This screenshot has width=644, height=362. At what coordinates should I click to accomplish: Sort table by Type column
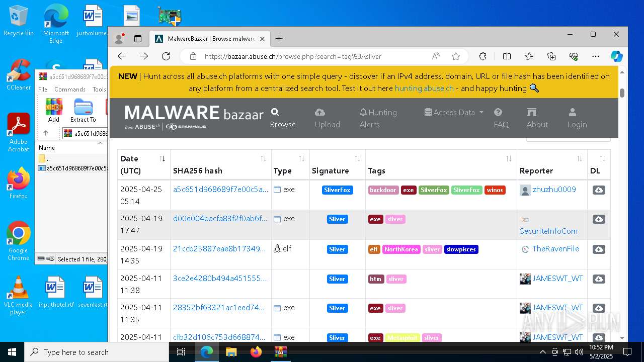tap(290, 164)
